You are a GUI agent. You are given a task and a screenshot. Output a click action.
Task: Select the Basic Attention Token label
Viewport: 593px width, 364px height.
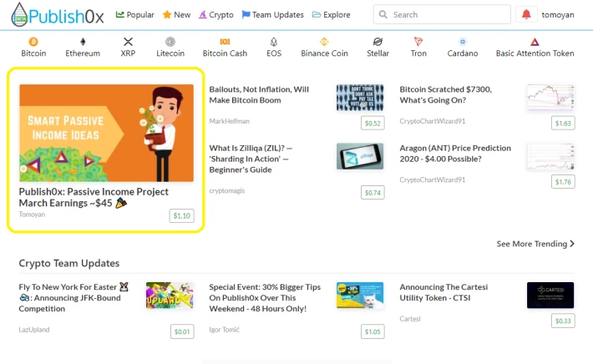tap(535, 53)
